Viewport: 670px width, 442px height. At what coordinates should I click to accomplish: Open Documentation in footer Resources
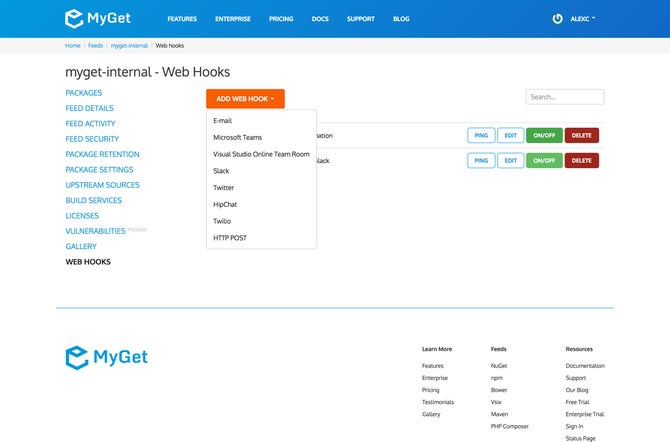click(x=585, y=366)
